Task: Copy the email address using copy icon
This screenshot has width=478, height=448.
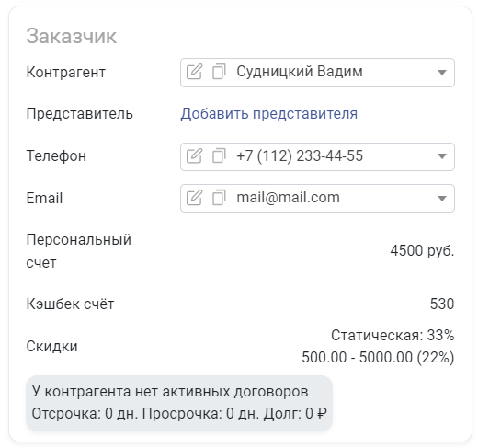Action: [219, 198]
